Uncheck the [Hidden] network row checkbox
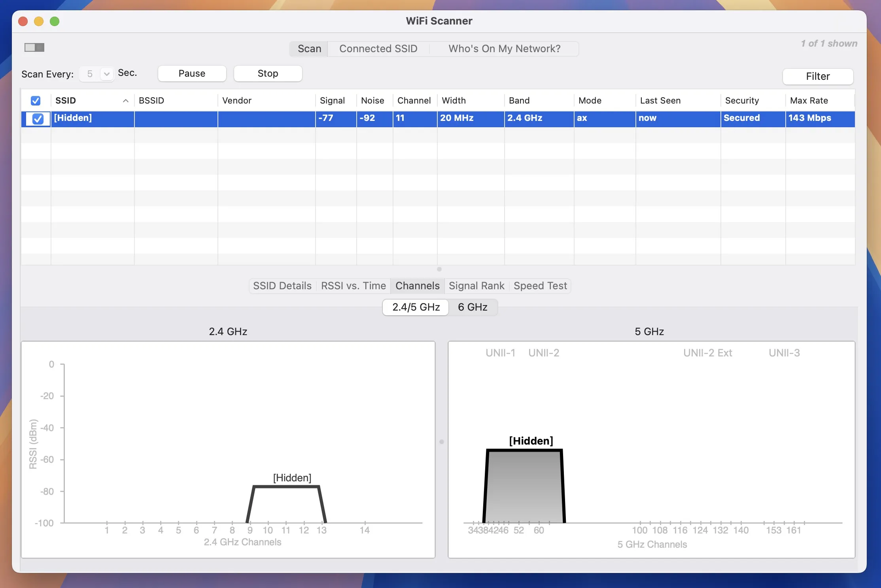Screen dimensions: 881x588 click(x=38, y=119)
